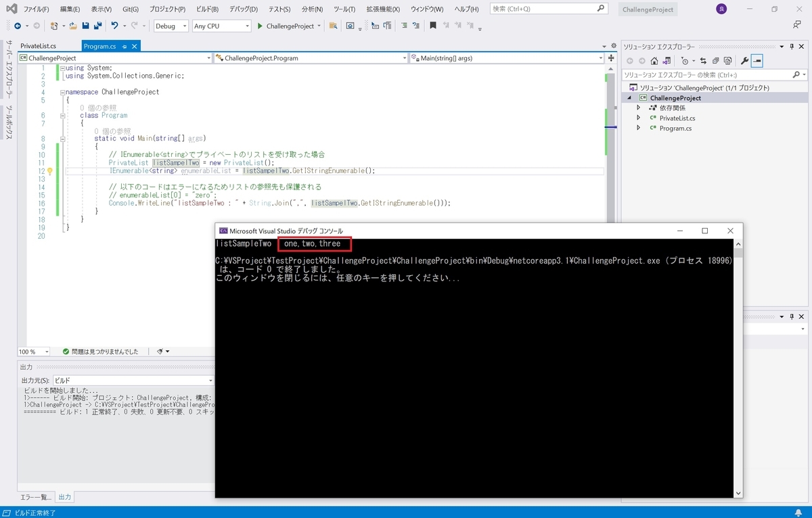Viewport: 812px width, 518px height.
Task: Collapse the ChallengeProject project node
Action: click(629, 98)
